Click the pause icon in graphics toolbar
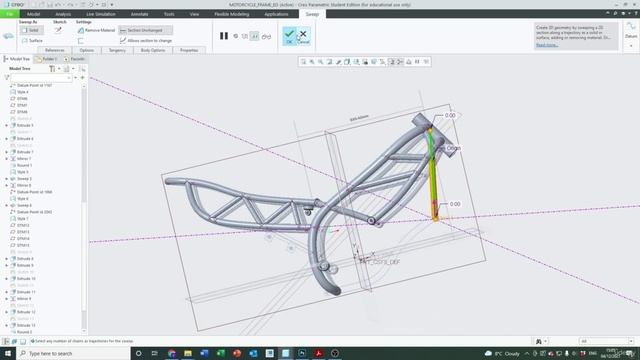The width and height of the screenshot is (640, 360). point(417,62)
